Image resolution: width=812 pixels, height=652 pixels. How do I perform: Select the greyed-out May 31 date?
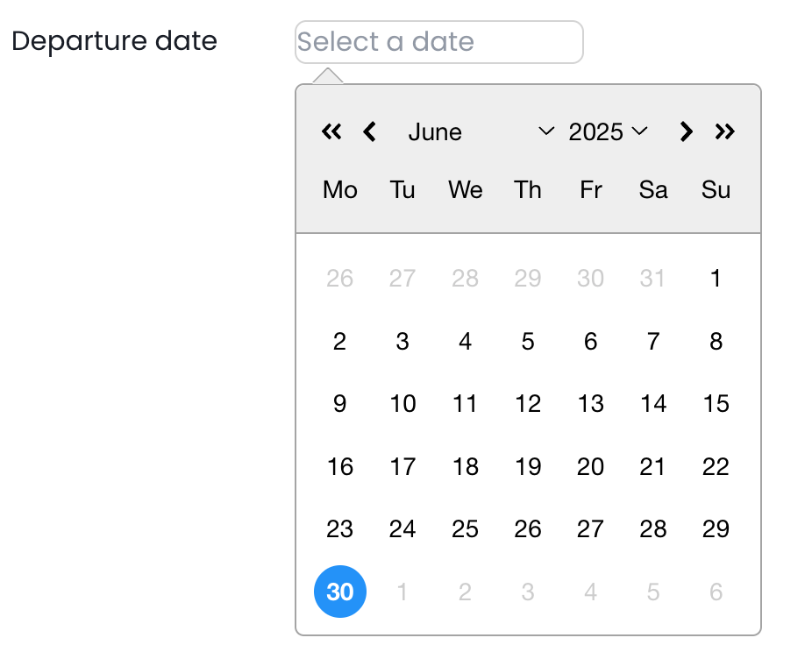[653, 279]
